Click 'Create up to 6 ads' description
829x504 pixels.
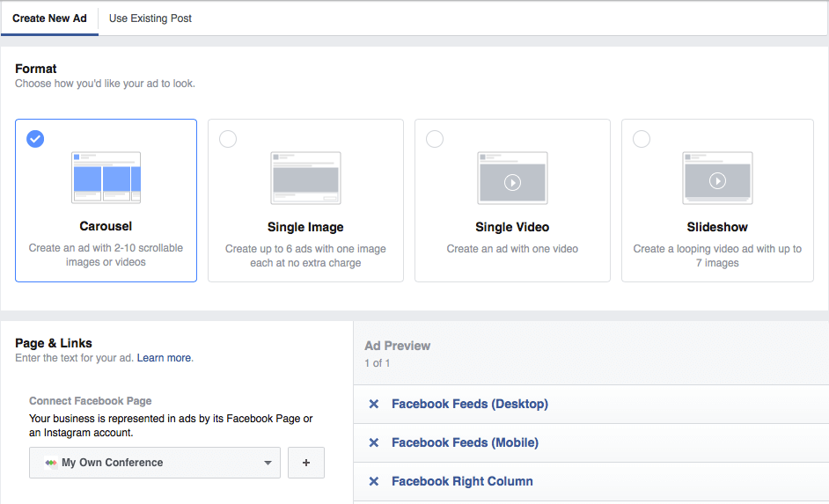[x=305, y=256]
